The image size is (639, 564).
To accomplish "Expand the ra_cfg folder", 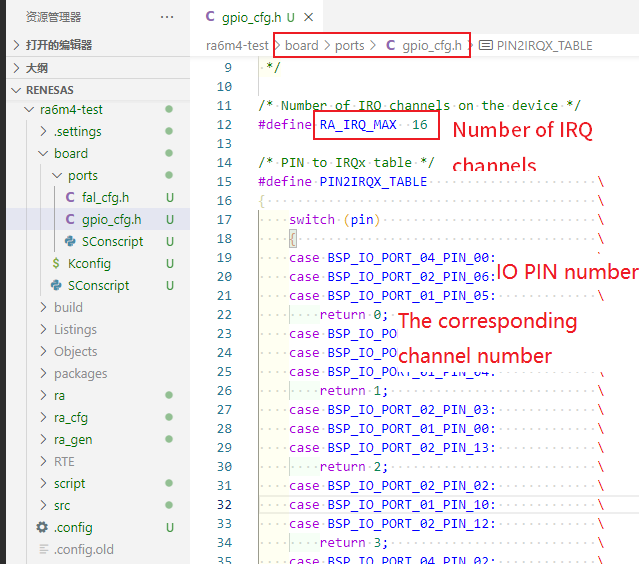I will 71,417.
